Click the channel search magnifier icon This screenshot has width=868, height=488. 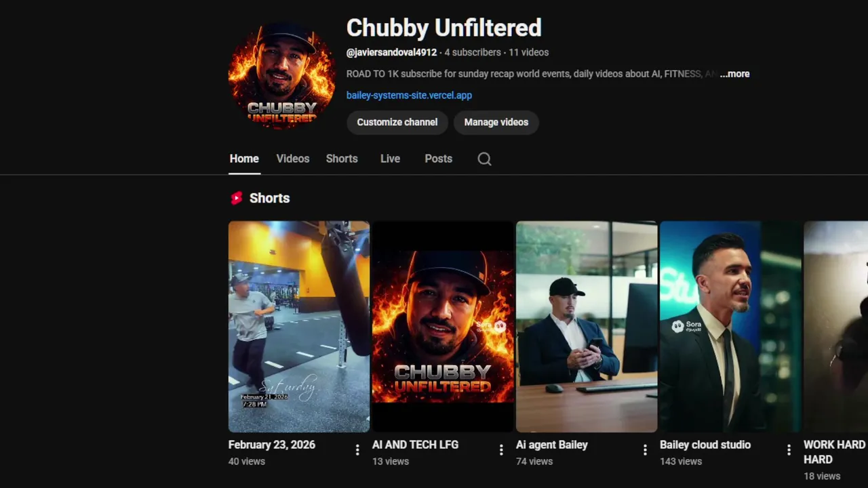(x=484, y=159)
